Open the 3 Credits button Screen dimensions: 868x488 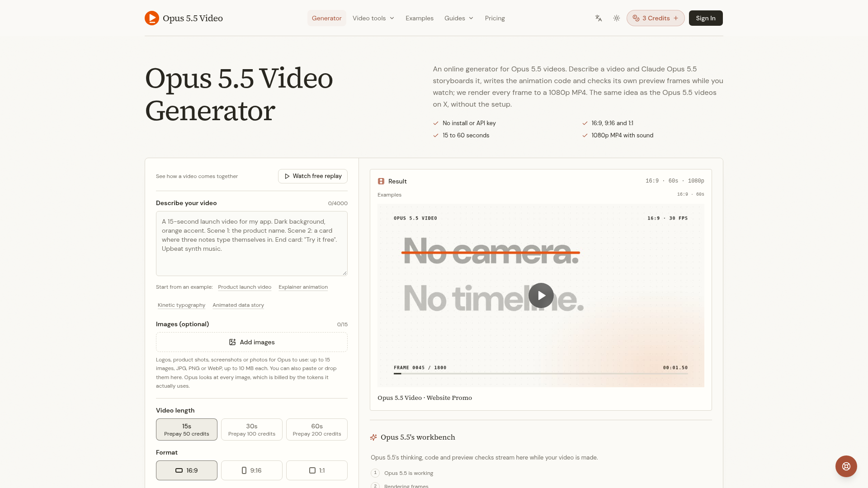[x=656, y=18]
